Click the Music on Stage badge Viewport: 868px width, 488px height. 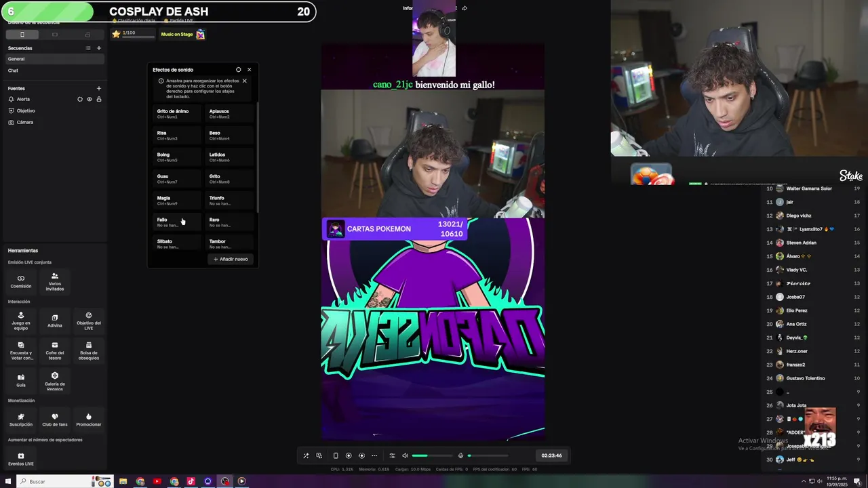pos(182,34)
